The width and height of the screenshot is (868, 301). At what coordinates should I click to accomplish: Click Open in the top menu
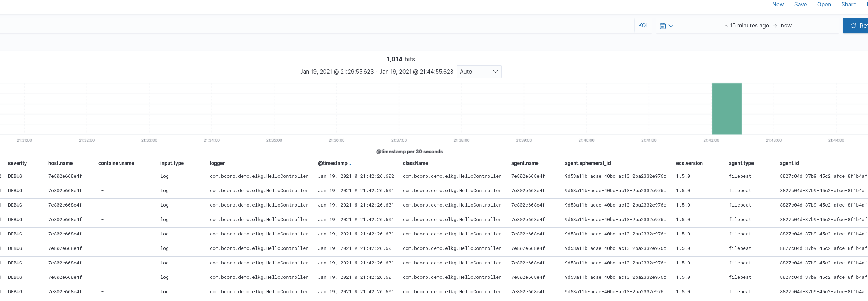(824, 5)
